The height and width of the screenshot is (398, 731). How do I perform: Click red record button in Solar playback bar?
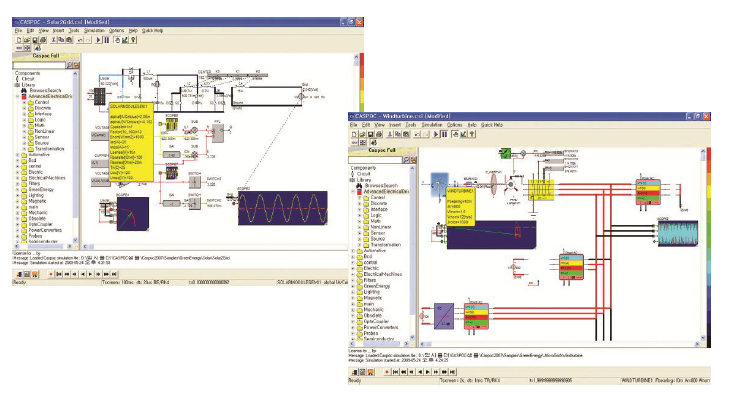click(x=51, y=274)
